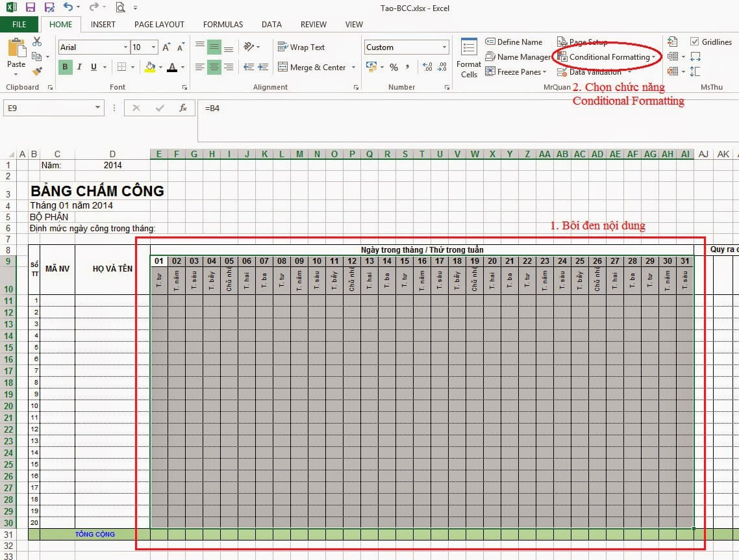Apply Percent Style number formatting

(x=393, y=67)
